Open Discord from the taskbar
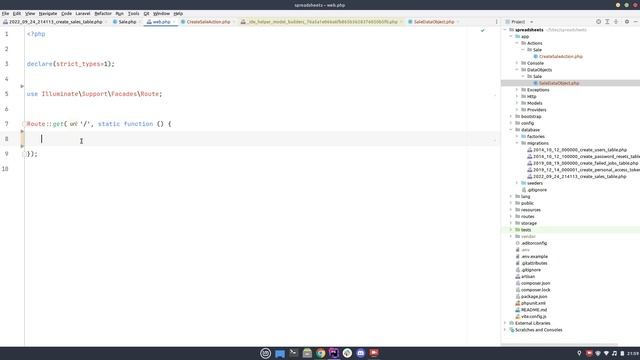This screenshot has width=640, height=360. click(x=361, y=353)
